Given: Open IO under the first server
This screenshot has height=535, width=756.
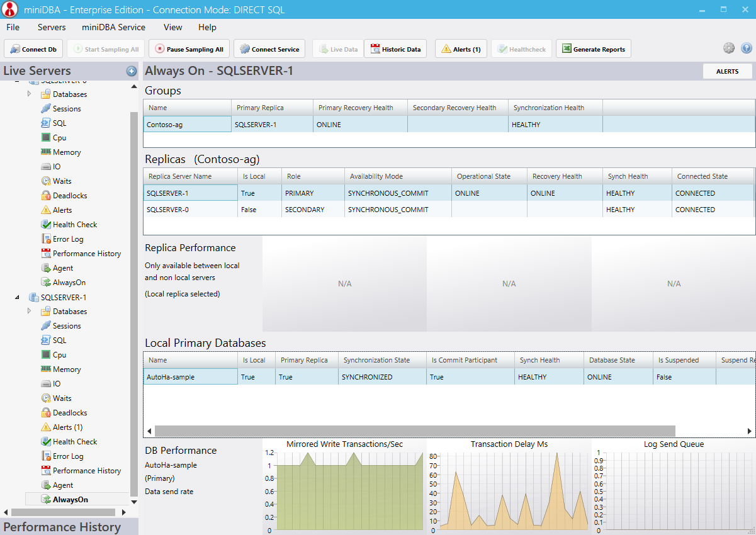Looking at the screenshot, I should click(50, 167).
